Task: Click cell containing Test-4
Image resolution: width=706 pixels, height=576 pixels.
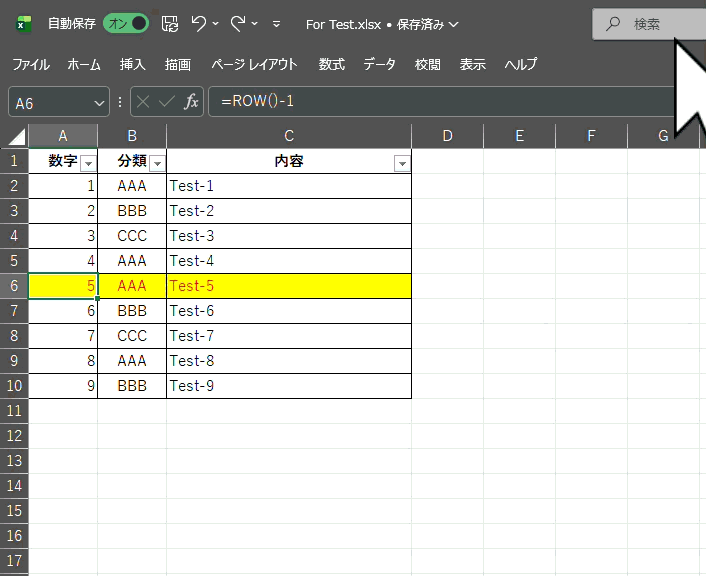Action: 289,261
